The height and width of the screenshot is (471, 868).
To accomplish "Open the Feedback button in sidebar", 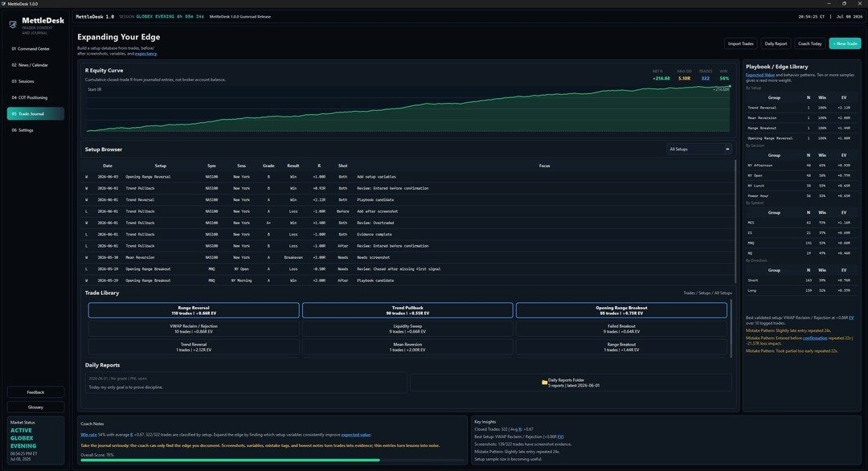I will click(x=35, y=392).
